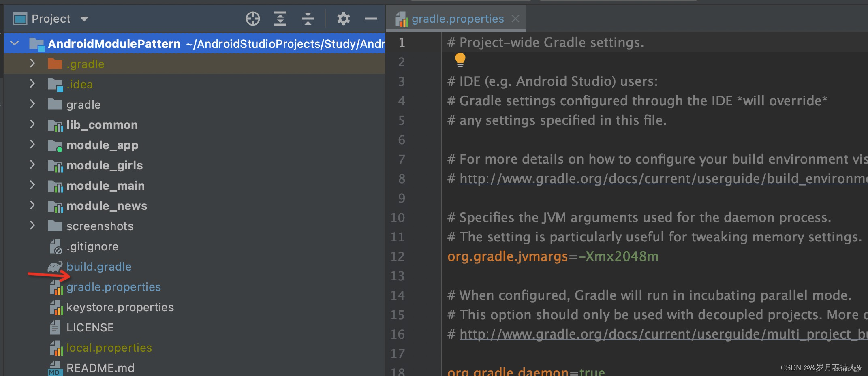
Task: Select the gradle.properties editor tab
Action: point(456,19)
